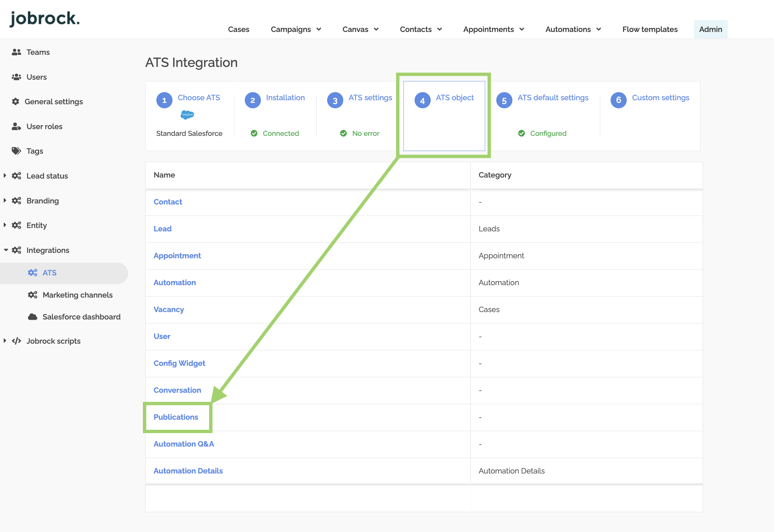
Task: Click the Tags icon in sidebar
Action: coord(16,151)
